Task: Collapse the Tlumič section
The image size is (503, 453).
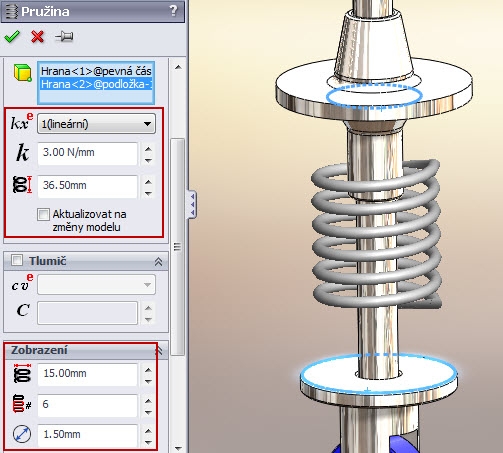Action: click(159, 261)
